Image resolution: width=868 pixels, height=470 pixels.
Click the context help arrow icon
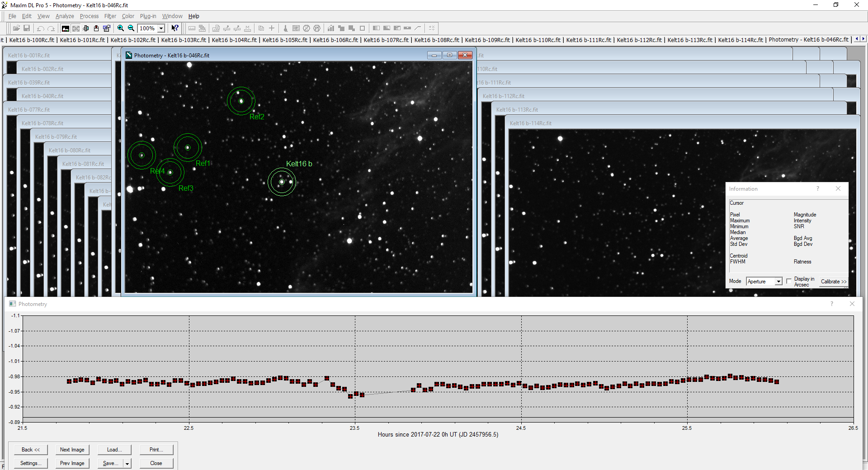click(175, 28)
